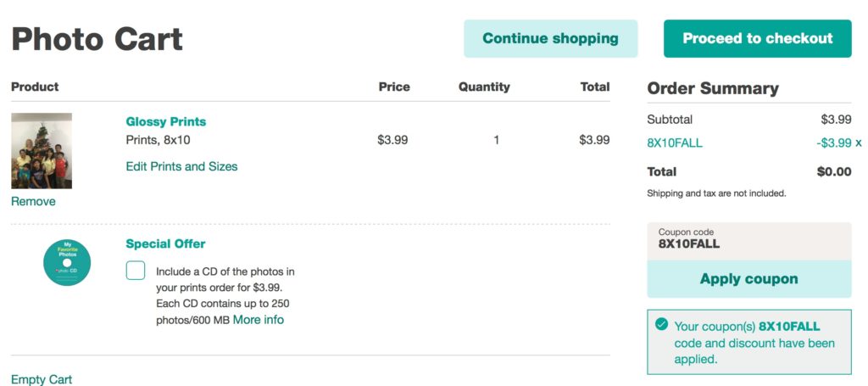Screen dimensions: 868x386
Task: Remove the 8X10FALL coupon via x
Action: coord(859,143)
